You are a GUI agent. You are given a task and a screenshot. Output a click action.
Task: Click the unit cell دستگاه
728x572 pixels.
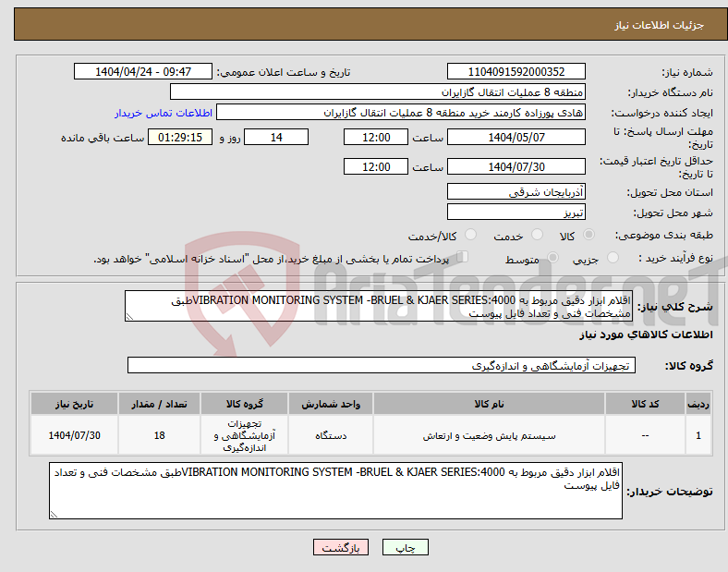point(331,435)
